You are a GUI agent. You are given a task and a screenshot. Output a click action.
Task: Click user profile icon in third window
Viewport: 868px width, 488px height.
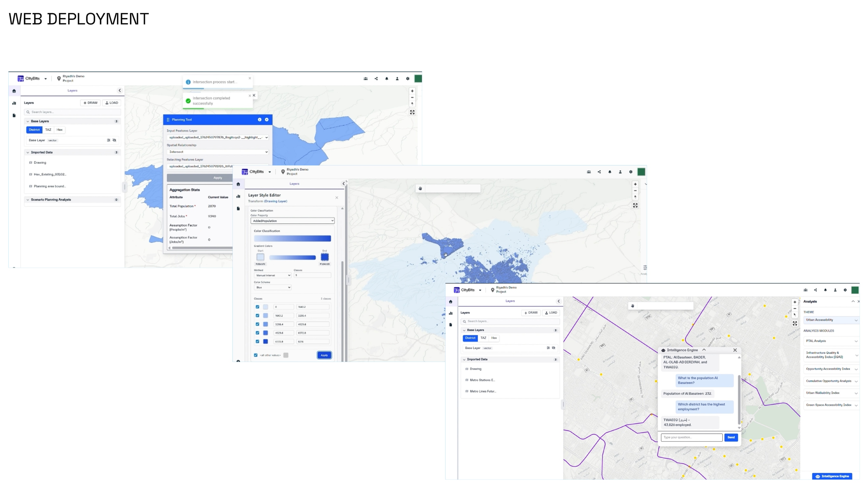click(835, 290)
